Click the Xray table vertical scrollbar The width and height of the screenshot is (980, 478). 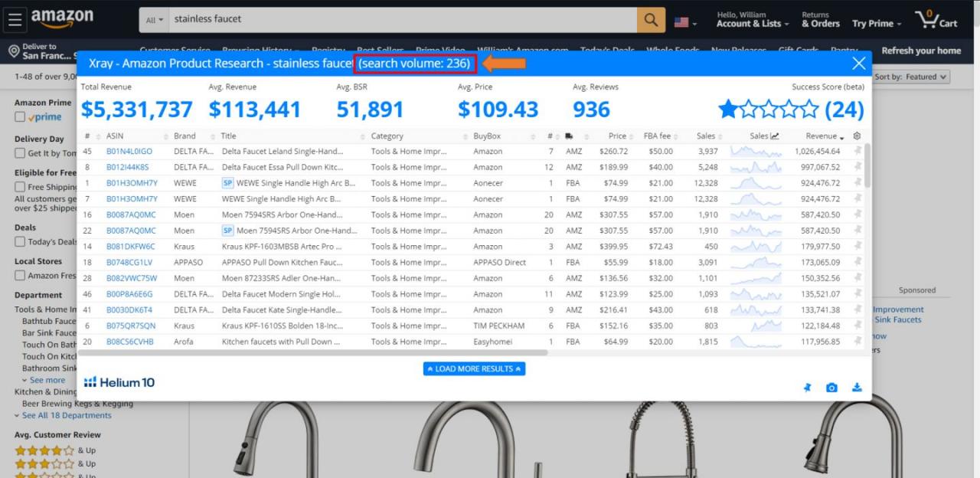click(867, 165)
